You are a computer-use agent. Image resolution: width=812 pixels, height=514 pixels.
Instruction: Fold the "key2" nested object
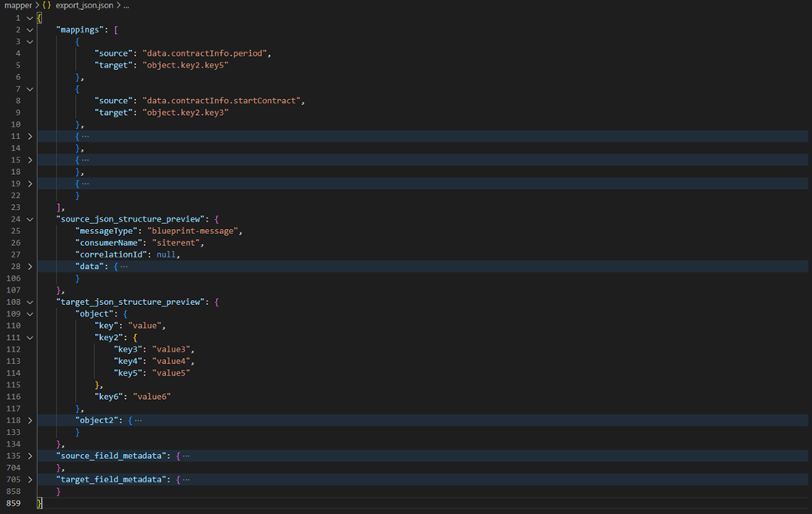[x=31, y=337]
